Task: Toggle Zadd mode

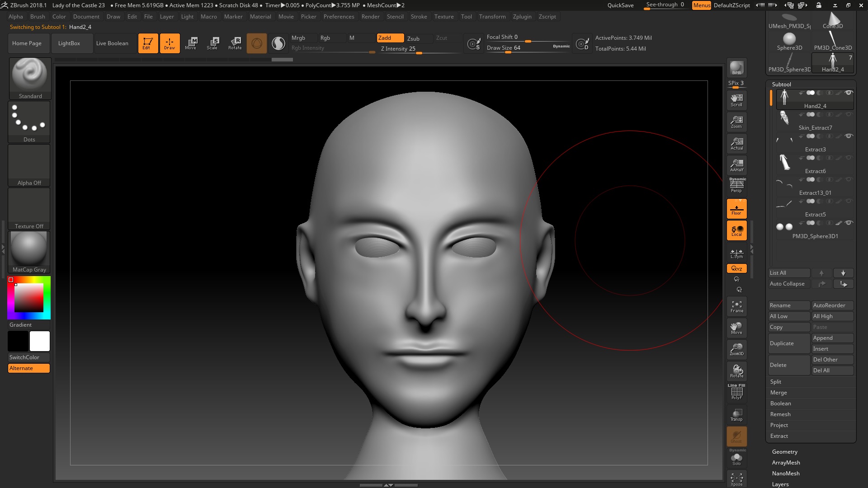Action: point(391,38)
